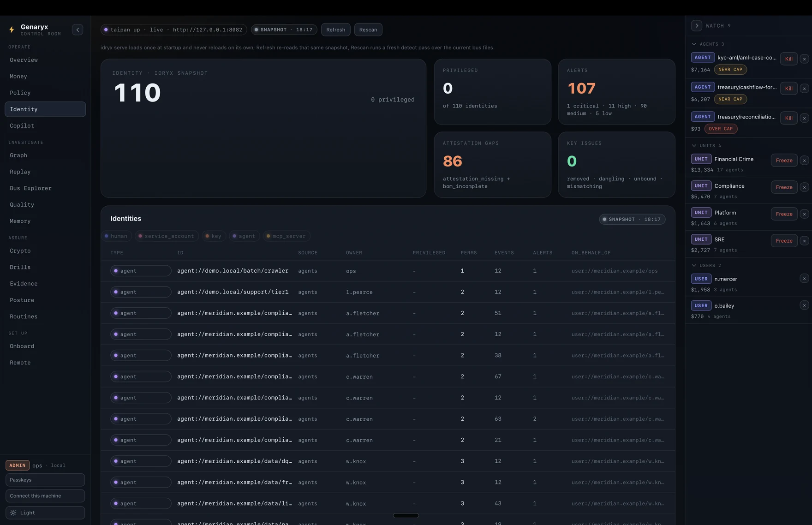Freeze the Platform unit

pyautogui.click(x=784, y=214)
